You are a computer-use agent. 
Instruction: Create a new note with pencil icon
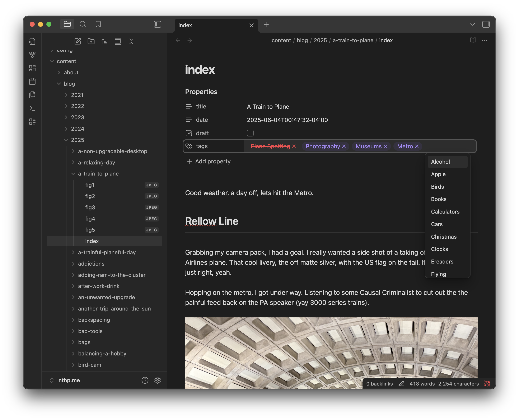point(78,41)
